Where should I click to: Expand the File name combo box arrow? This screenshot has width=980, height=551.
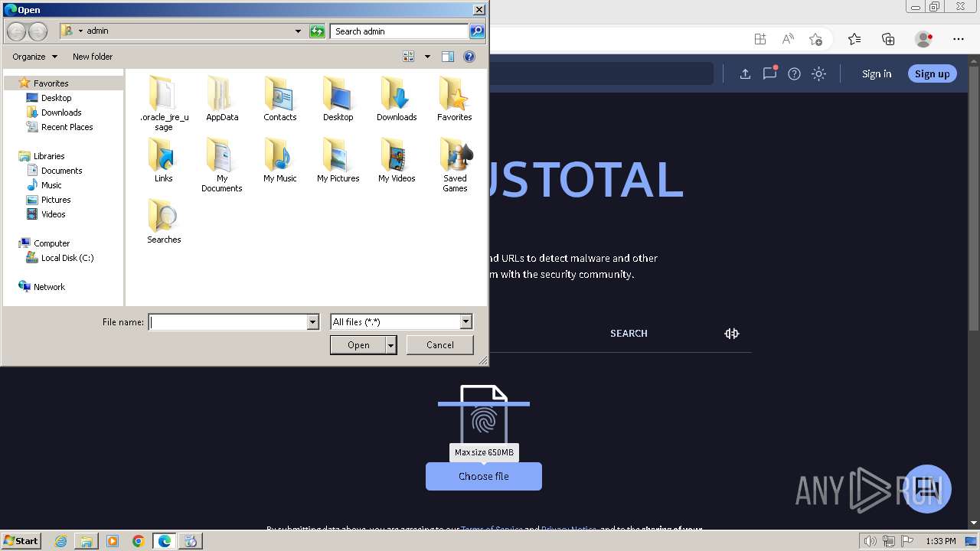[x=312, y=322]
